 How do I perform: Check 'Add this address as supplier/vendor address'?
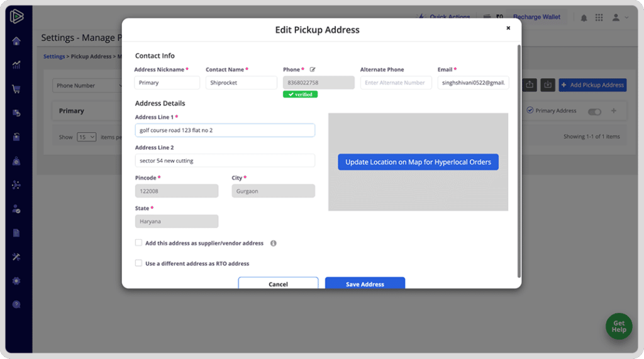tap(138, 243)
